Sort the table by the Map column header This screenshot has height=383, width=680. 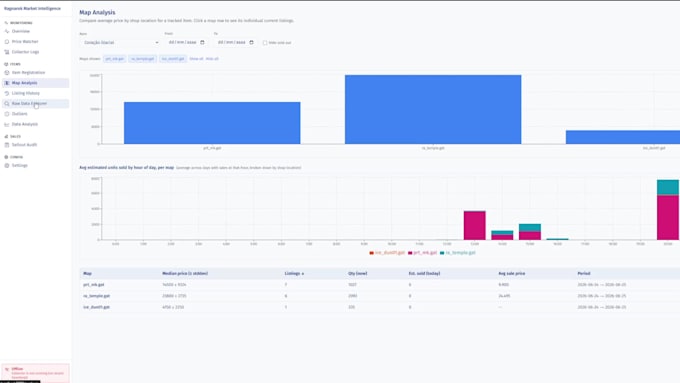87,274
